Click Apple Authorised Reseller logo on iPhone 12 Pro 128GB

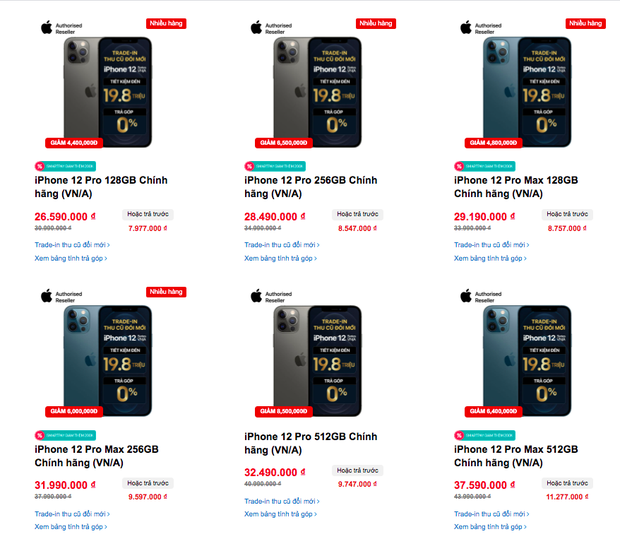[x=57, y=28]
